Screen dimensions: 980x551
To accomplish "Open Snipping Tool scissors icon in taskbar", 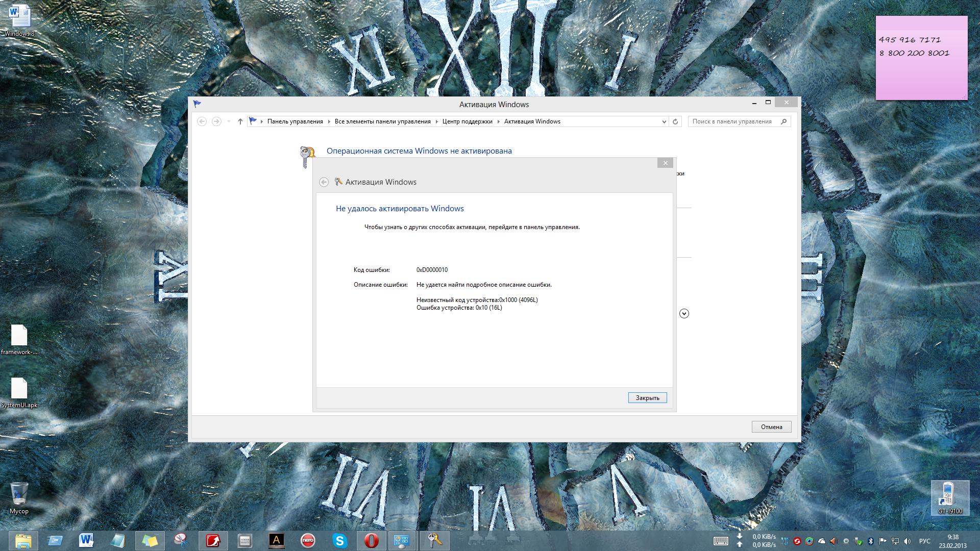I will [x=181, y=540].
